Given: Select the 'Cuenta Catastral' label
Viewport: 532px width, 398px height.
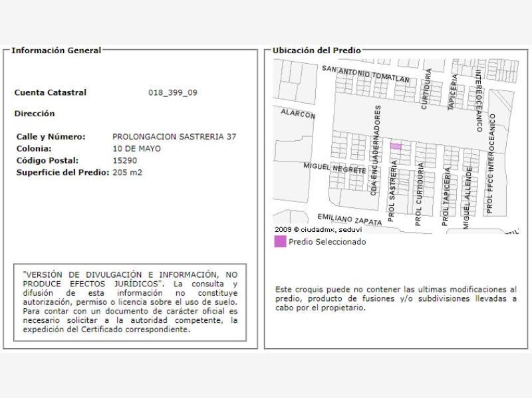Looking at the screenshot, I should [51, 92].
